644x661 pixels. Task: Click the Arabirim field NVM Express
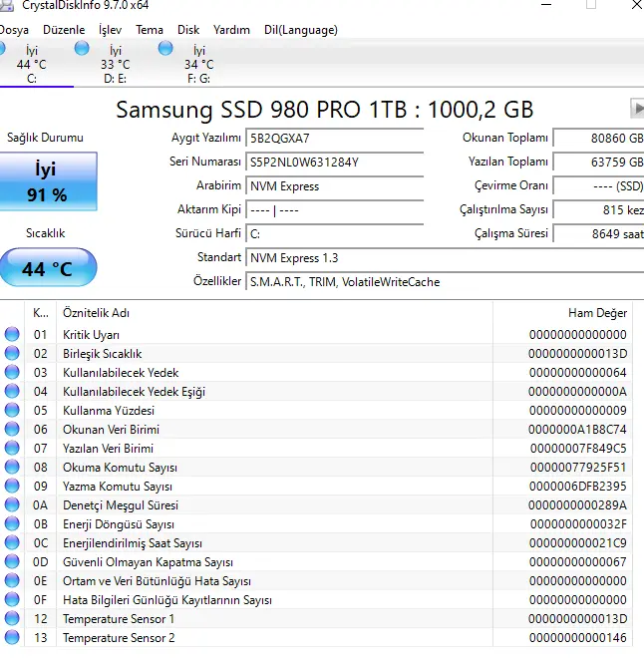(335, 186)
